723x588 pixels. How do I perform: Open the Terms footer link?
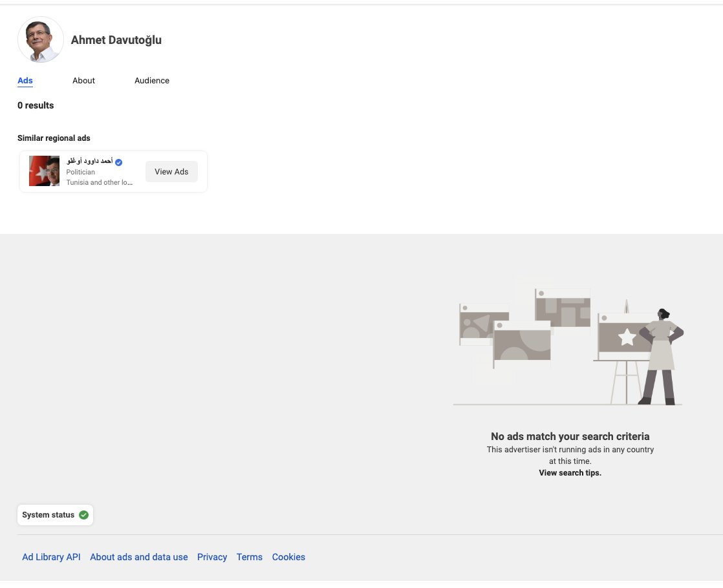click(249, 557)
